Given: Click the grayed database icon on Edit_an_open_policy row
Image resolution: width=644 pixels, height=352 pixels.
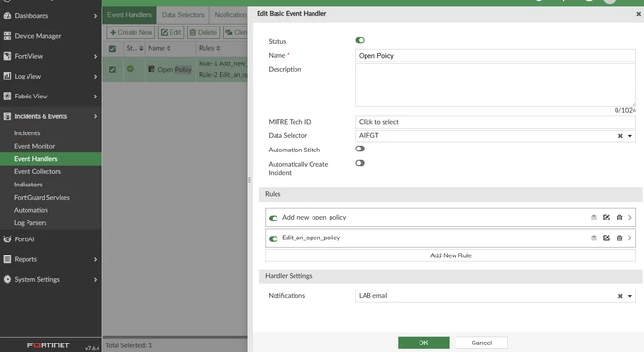Looking at the screenshot, I should coord(594,238).
